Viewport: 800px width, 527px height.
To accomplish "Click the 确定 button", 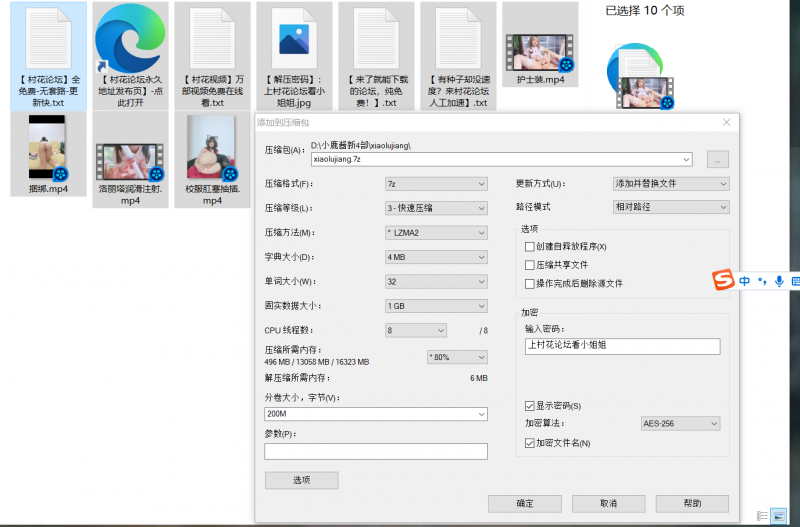I will (523, 503).
